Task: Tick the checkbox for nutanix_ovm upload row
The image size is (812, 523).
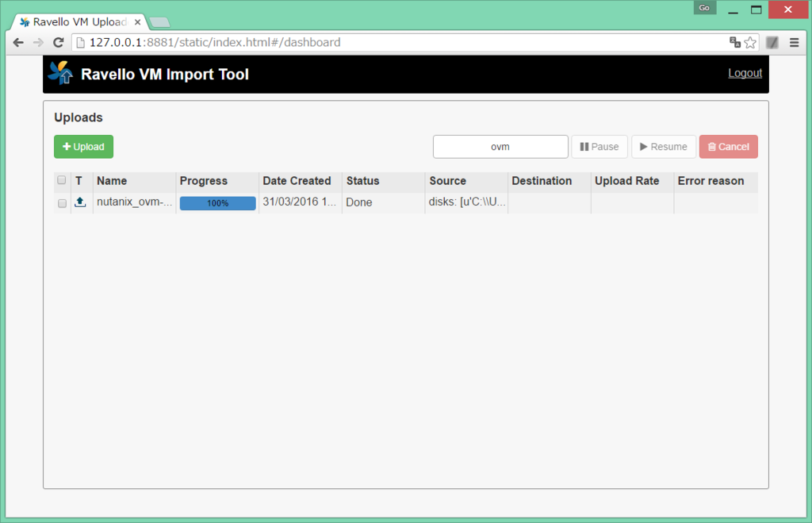Action: (62, 203)
